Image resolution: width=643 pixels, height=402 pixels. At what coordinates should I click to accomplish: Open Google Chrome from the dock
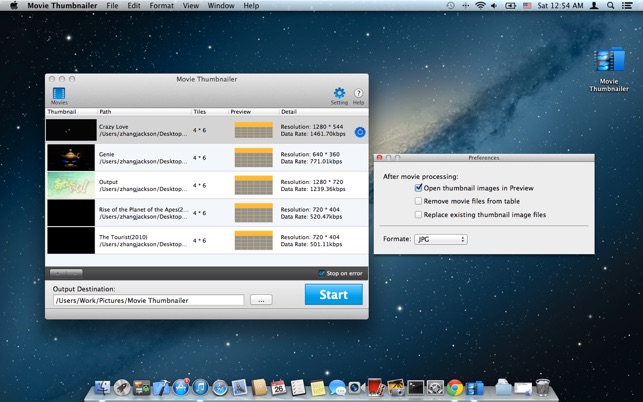(x=455, y=388)
